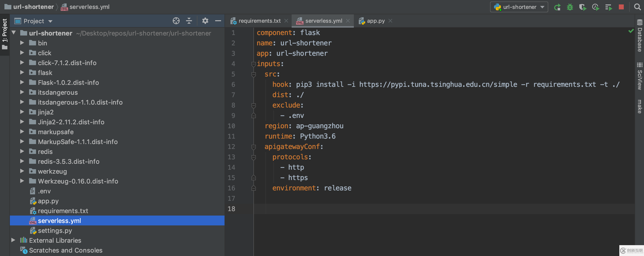Screen dimensions: 644x256
Task: Switch to the requirements.txt tab
Action: [x=259, y=21]
